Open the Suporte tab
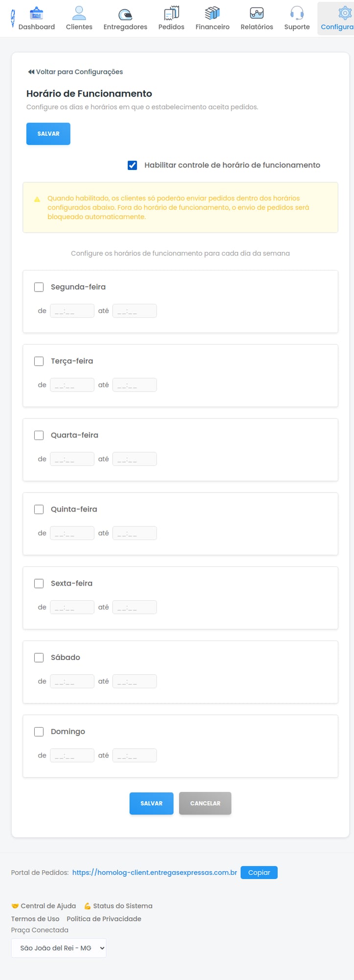This screenshot has width=354, height=980. point(297,13)
